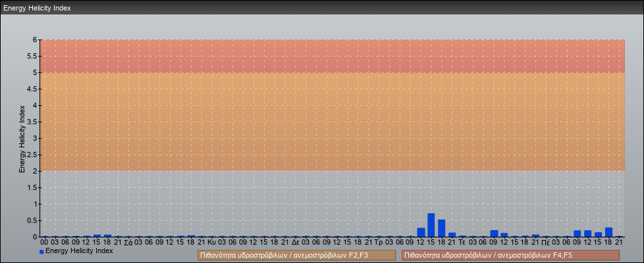The height and width of the screenshot is (263, 644).
Task: Click the 1.5 value on the y-axis
Action: [x=32, y=187]
